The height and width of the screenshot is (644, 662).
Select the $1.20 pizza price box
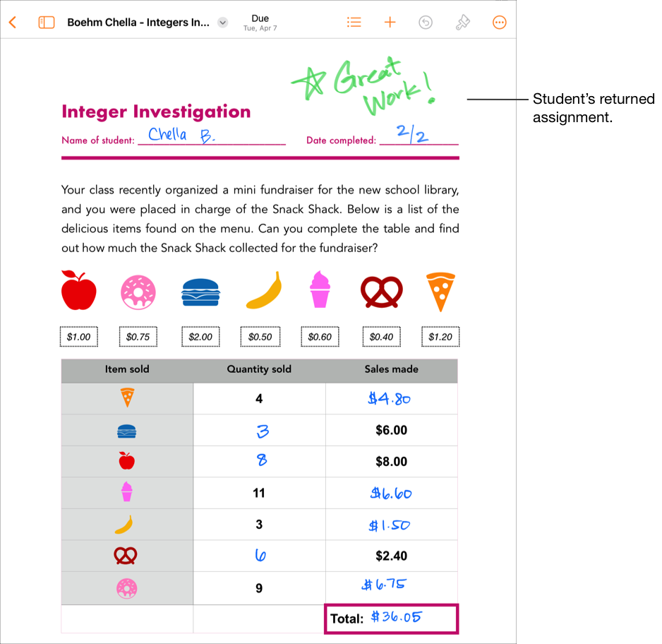point(440,337)
